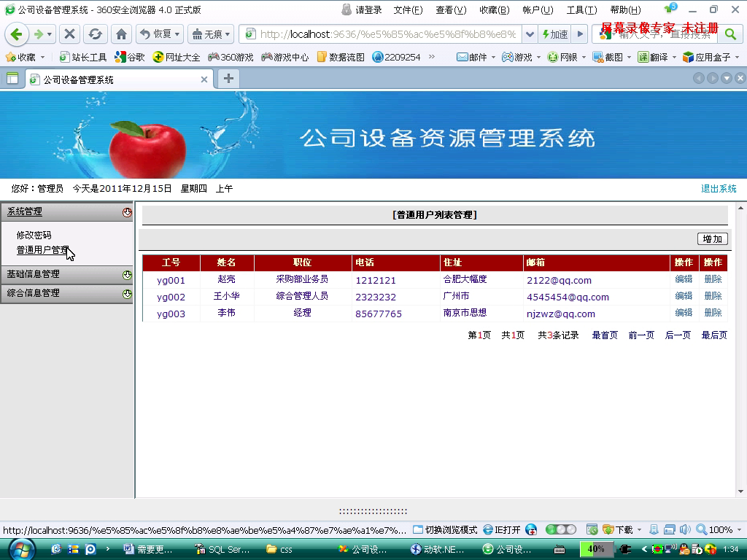747x560 pixels.
Task: Open the 翻译 dropdown arrow
Action: point(674,57)
